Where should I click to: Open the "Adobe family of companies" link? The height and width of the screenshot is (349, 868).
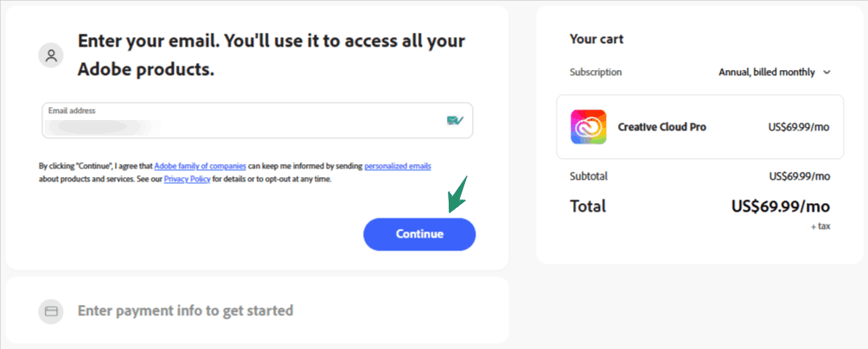[201, 165]
